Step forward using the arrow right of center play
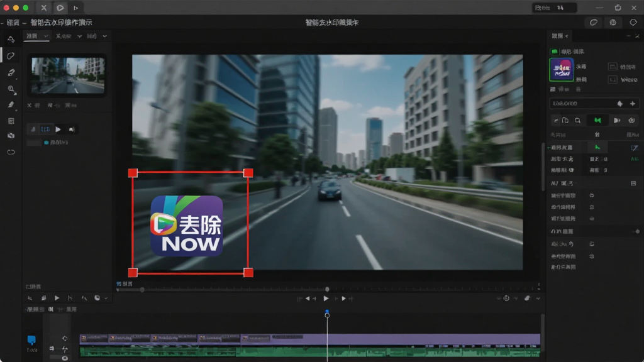The image size is (644, 362). 344,299
